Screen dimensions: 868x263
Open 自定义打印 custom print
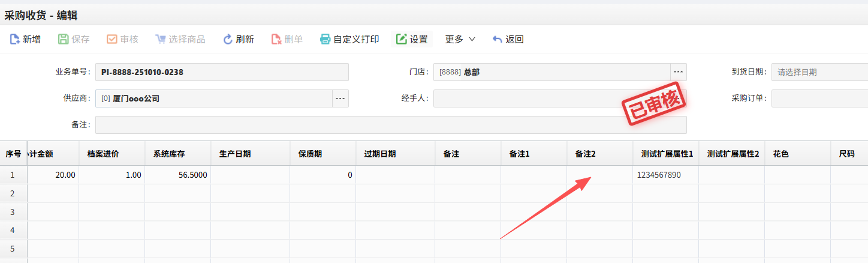pyautogui.click(x=350, y=40)
